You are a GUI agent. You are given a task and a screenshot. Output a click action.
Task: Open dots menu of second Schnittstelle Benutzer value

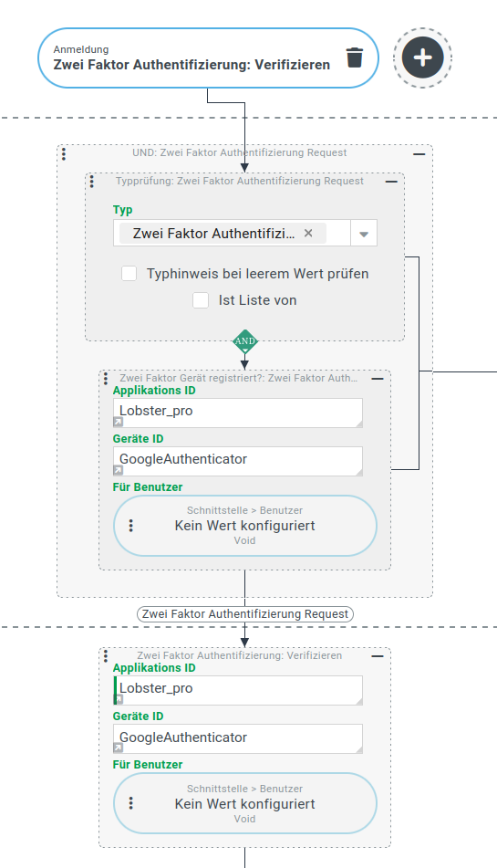point(131,803)
